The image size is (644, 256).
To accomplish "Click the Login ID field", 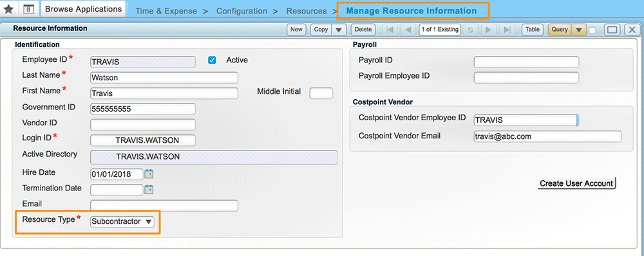I will click(143, 140).
